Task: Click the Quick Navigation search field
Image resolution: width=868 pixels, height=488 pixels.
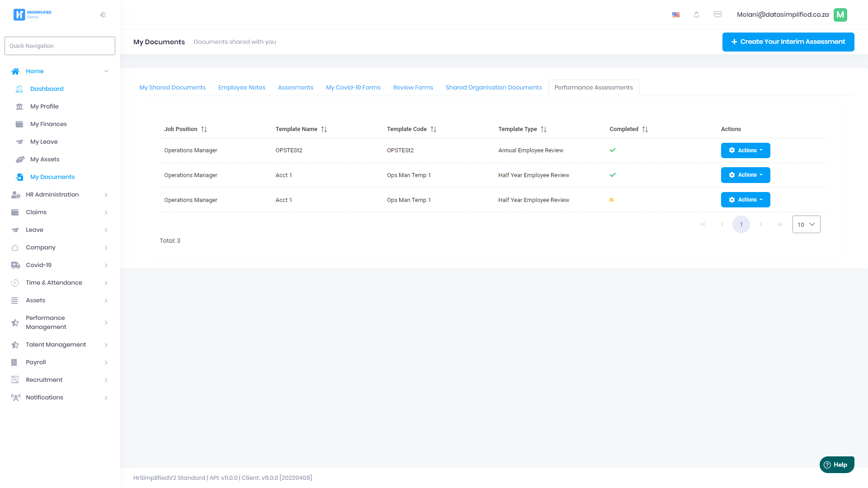Action: click(x=60, y=46)
